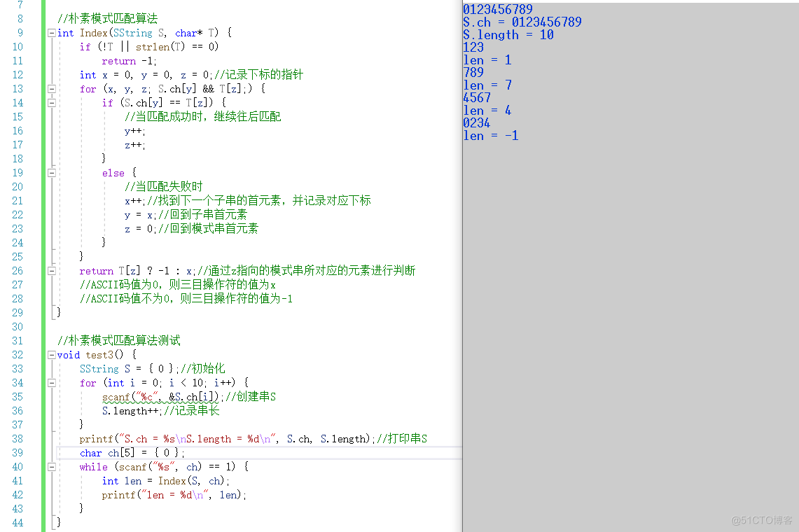
Task: Click line number 9 to select the line
Action: [x=19, y=33]
